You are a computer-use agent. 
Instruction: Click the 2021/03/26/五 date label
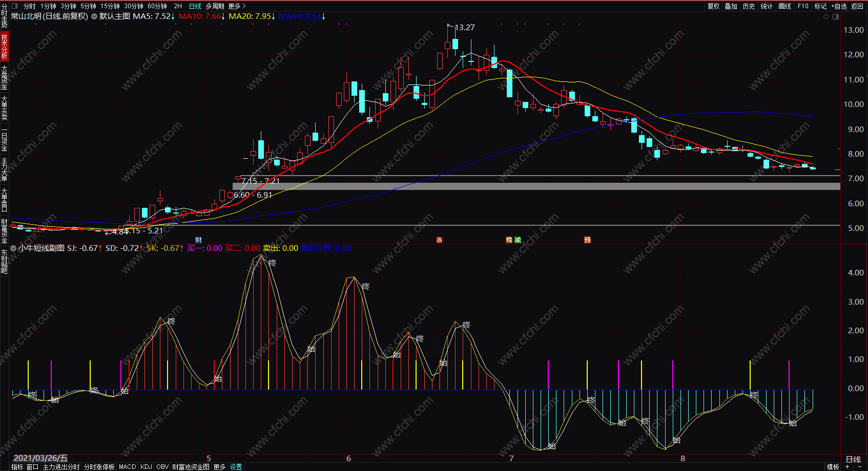click(40, 458)
